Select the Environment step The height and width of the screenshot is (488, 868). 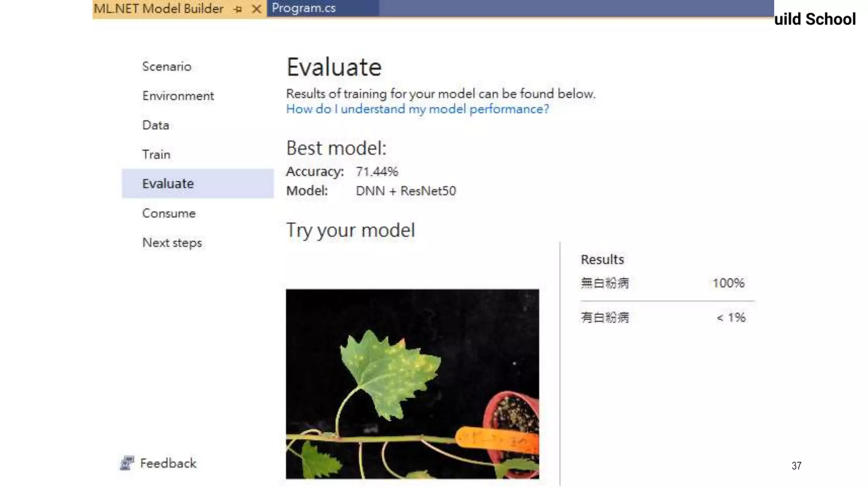178,96
